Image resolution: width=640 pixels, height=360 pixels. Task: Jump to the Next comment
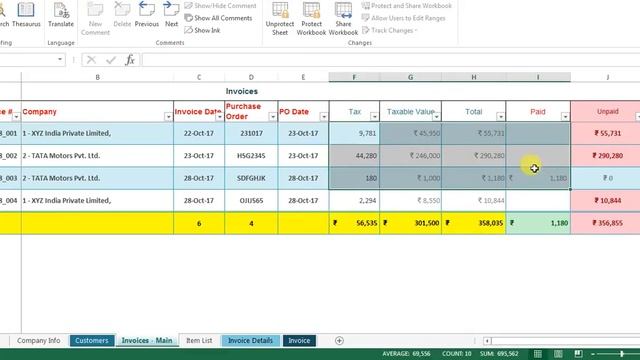(171, 15)
